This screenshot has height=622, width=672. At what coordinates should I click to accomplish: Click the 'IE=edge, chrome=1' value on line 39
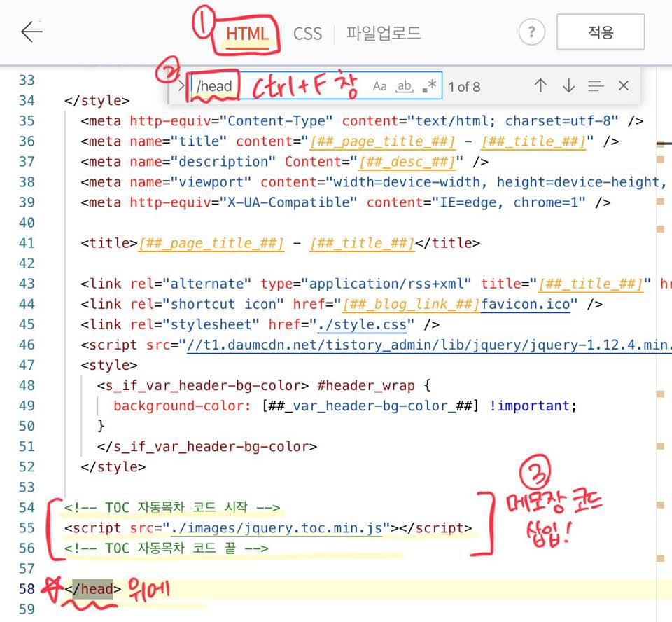508,202
